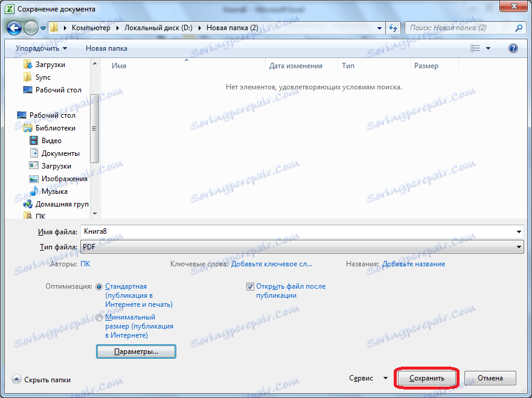This screenshot has width=532, height=398.
Task: Sort by the Размер column header
Action: point(426,66)
